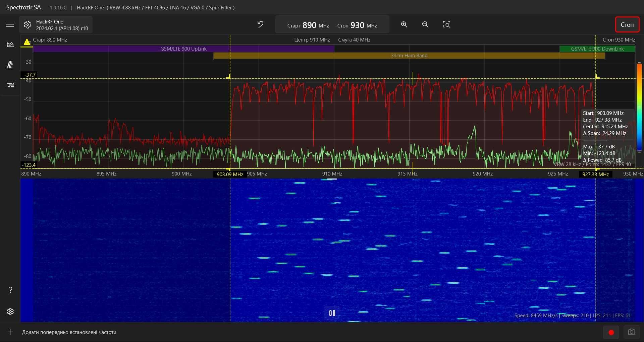
Task: Click the undo frequency range arrow
Action: tap(260, 24)
